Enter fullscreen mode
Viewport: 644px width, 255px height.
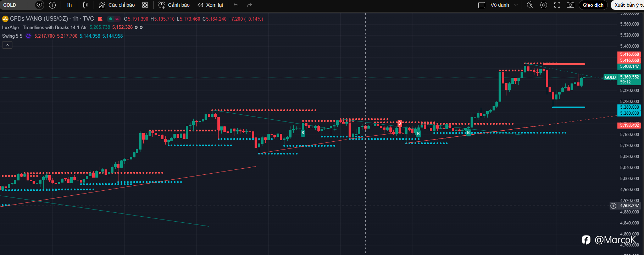click(557, 5)
